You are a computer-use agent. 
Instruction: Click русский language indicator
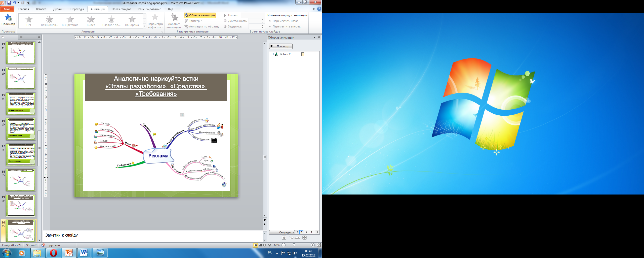coord(55,245)
